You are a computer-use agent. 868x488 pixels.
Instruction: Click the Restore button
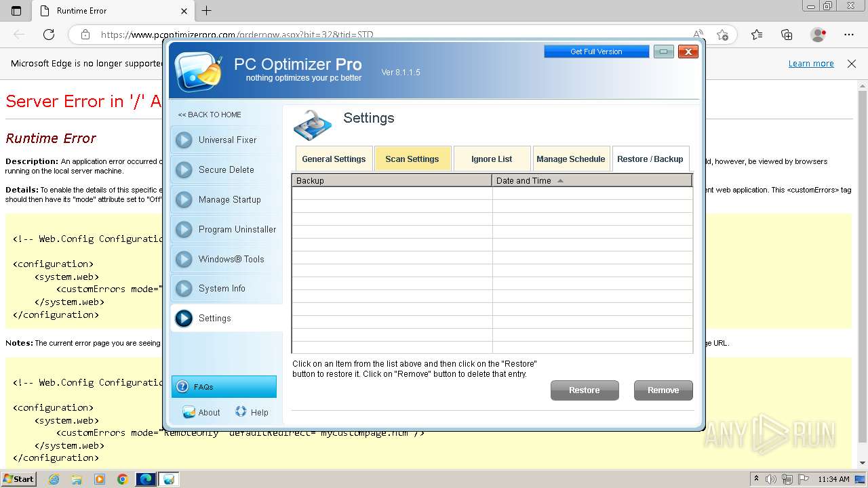click(585, 390)
